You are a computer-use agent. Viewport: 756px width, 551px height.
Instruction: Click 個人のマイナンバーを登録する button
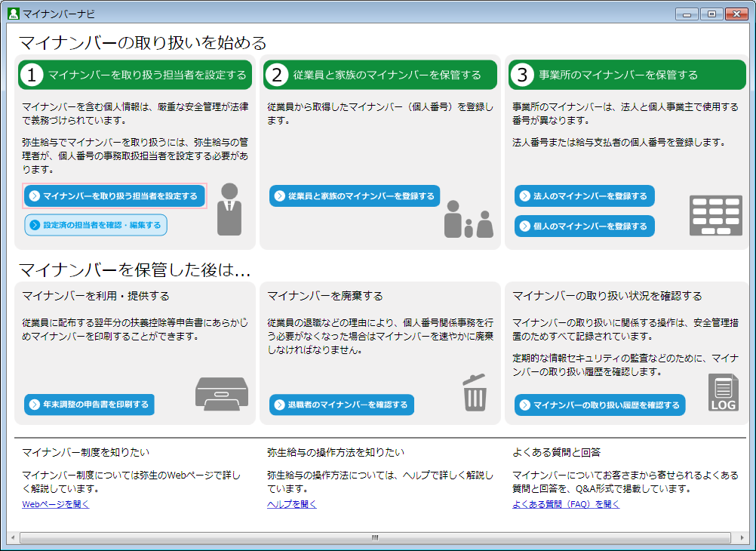pos(584,226)
